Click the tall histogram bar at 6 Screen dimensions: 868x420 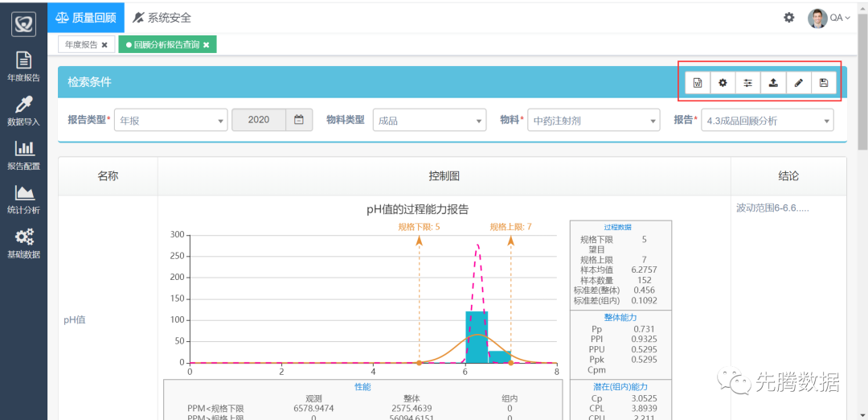coord(477,336)
